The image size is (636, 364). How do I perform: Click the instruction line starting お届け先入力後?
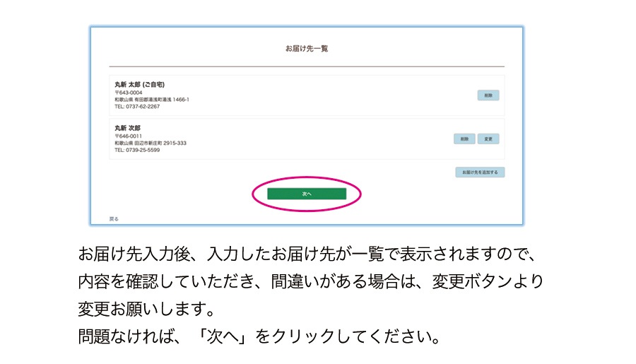[309, 254]
